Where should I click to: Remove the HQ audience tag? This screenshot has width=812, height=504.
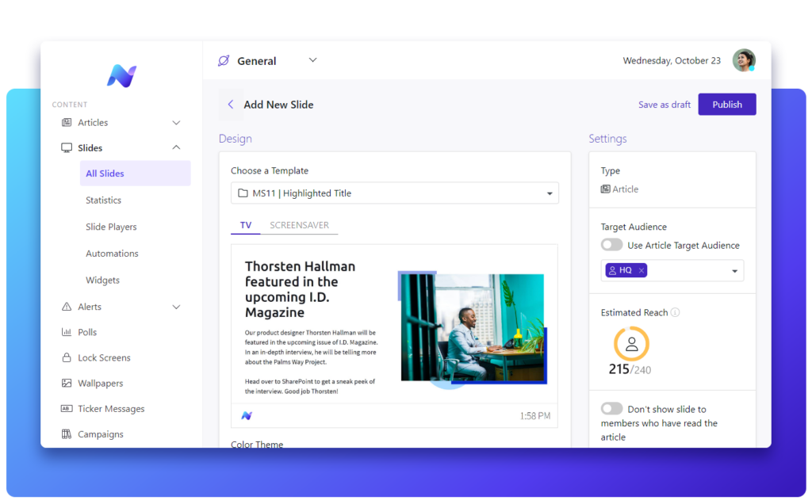(x=640, y=270)
